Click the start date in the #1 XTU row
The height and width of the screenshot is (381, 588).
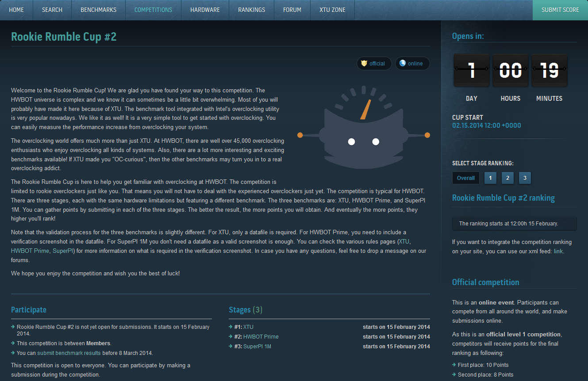click(396, 327)
